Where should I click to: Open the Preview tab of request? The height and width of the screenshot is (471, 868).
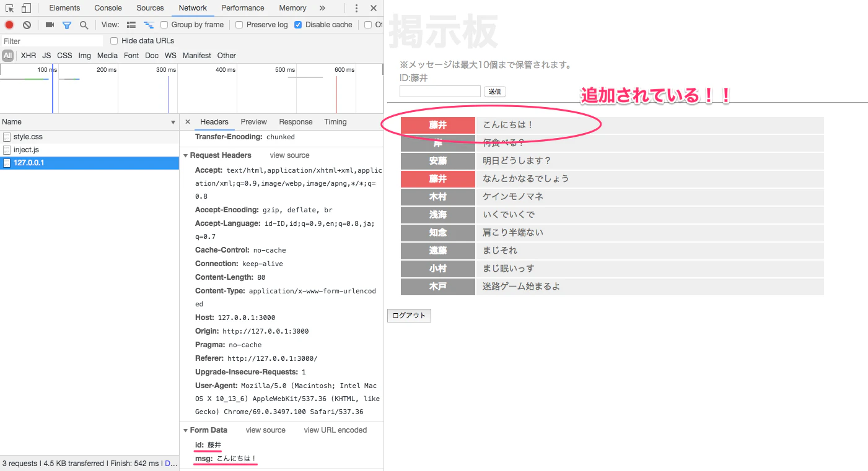[x=254, y=122]
